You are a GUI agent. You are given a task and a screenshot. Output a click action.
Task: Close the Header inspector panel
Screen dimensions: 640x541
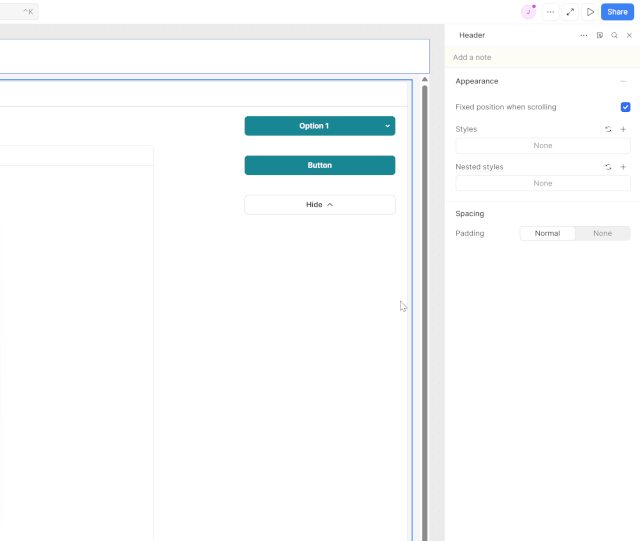[629, 36]
